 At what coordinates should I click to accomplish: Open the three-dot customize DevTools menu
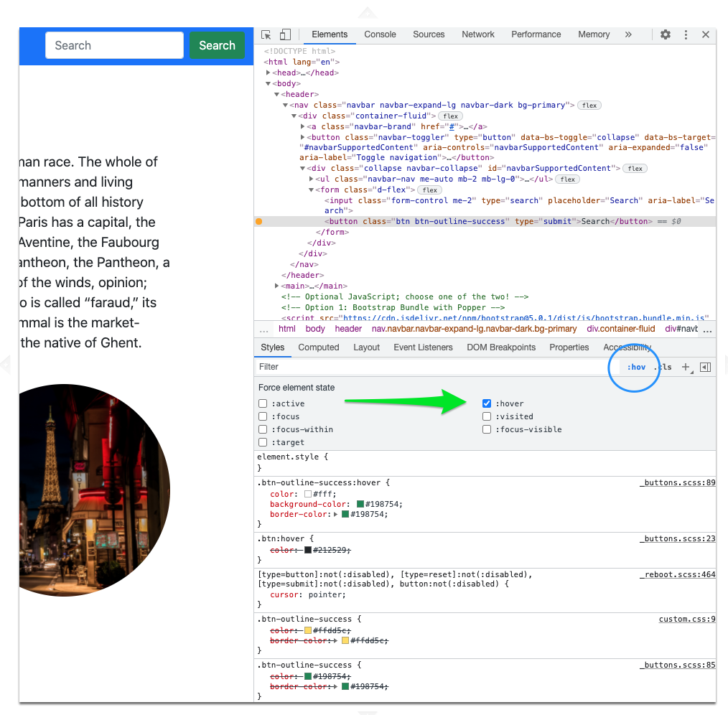click(686, 34)
